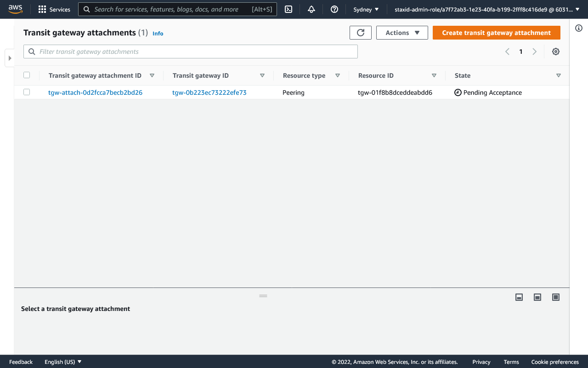Click the Pending Acceptance state cell
This screenshot has width=588, height=368.
tap(488, 92)
